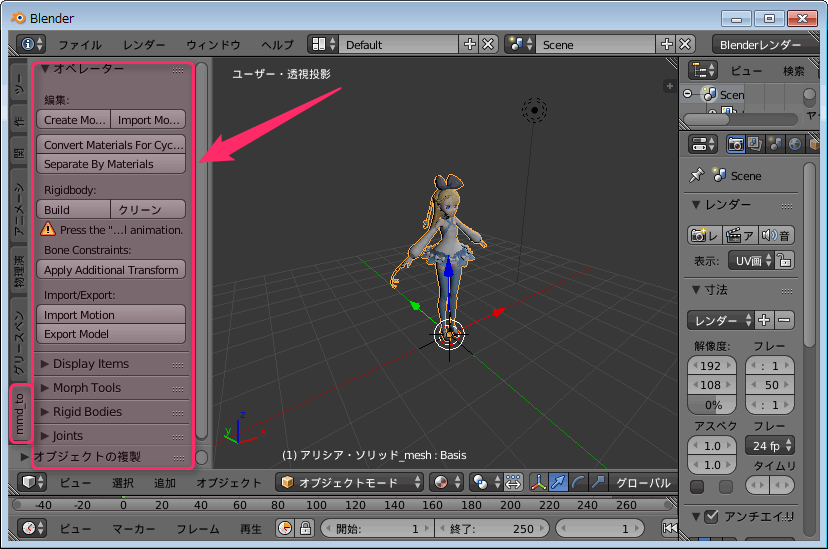Select the scale manipulator icon

[x=598, y=482]
